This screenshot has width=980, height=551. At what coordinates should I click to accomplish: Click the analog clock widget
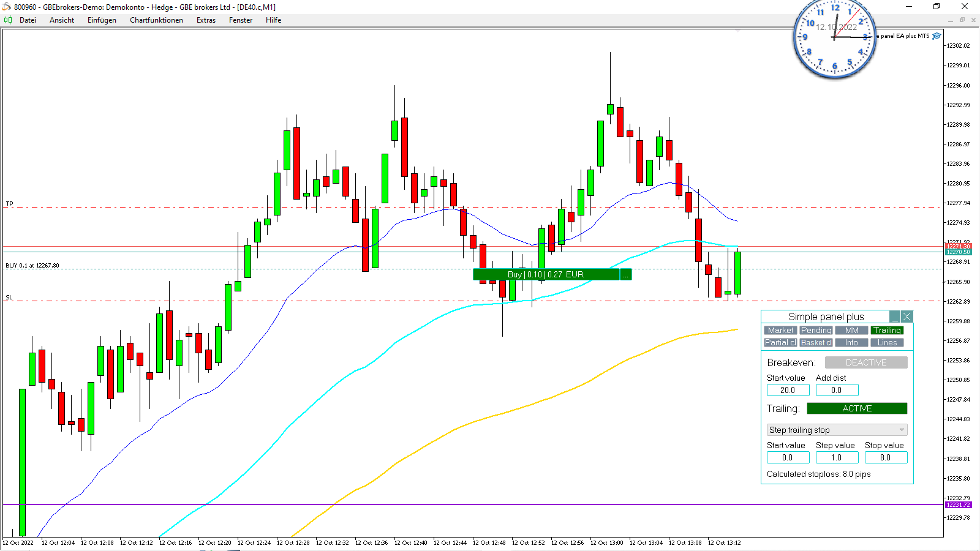pos(834,38)
